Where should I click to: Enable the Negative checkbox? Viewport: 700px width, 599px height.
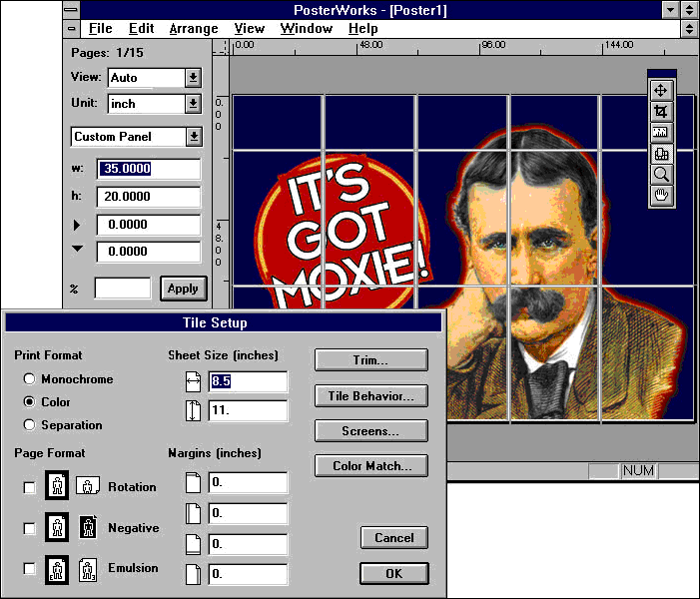[x=30, y=528]
